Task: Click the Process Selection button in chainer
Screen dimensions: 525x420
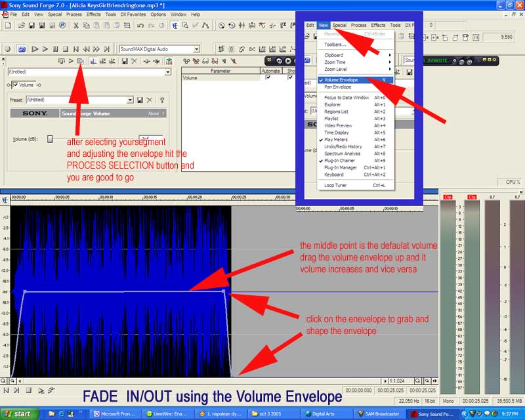Action: pos(80,61)
